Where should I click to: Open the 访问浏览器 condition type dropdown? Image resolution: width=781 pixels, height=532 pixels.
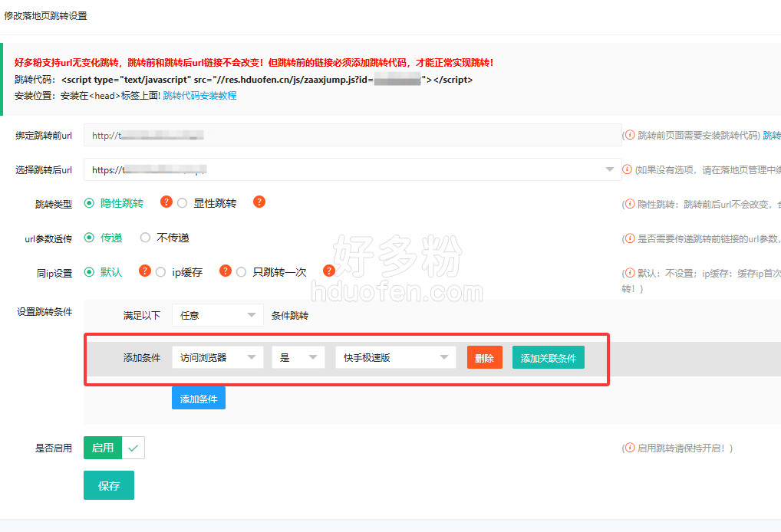218,357
